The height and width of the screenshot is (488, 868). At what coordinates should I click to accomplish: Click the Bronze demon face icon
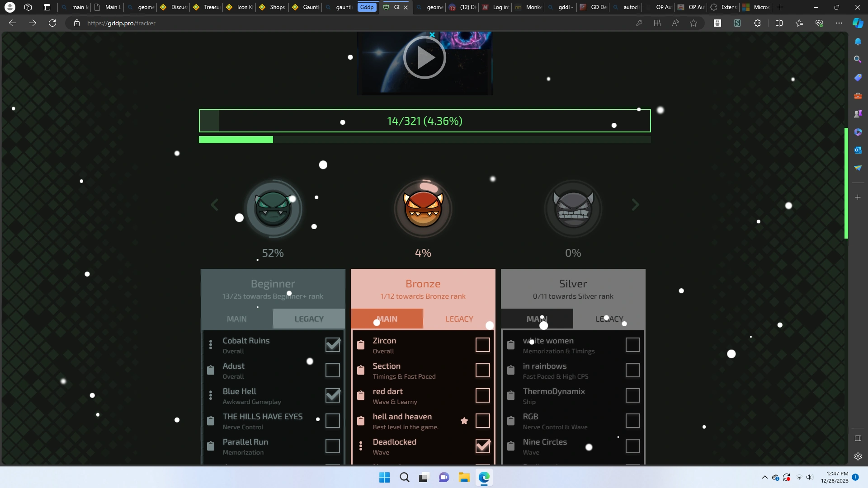(x=423, y=209)
